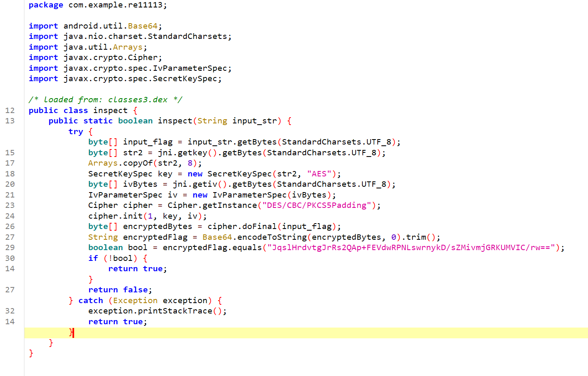
Task: Click the 'catch (Exception exception)' clause
Action: pos(145,301)
